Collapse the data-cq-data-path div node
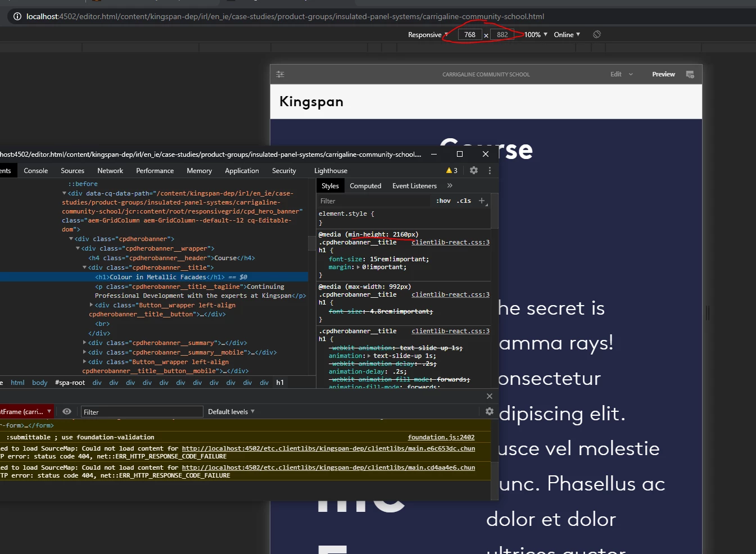Screen dimensions: 756x554 [64, 193]
